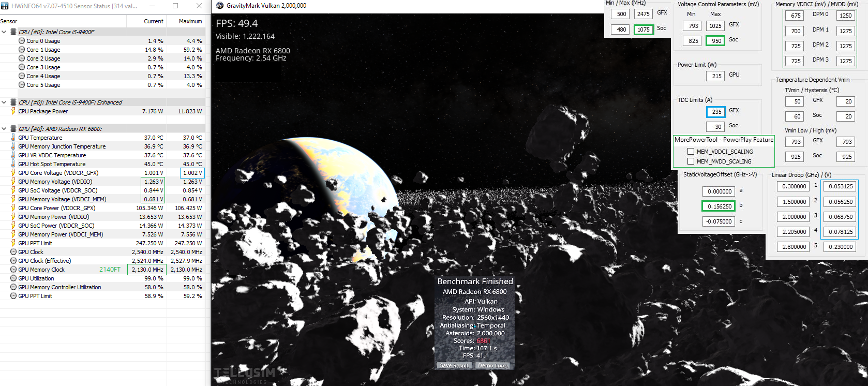Click the Core 5 Usage sensor icon

pyautogui.click(x=22, y=85)
